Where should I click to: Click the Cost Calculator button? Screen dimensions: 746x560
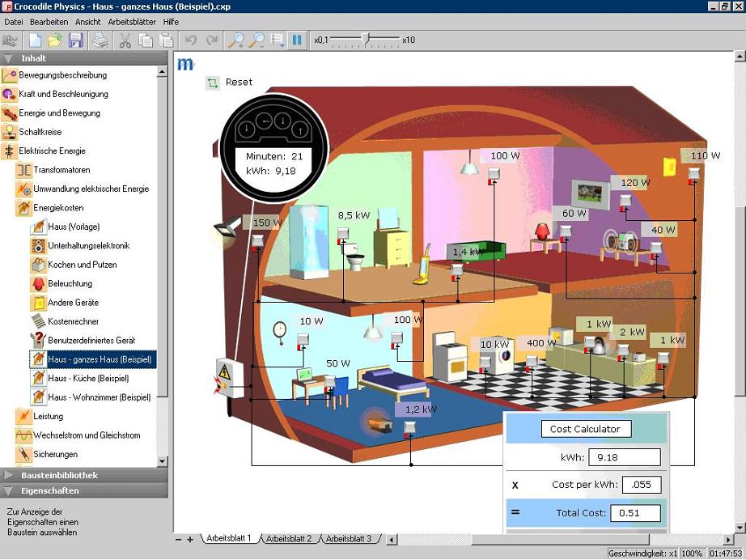pos(585,429)
